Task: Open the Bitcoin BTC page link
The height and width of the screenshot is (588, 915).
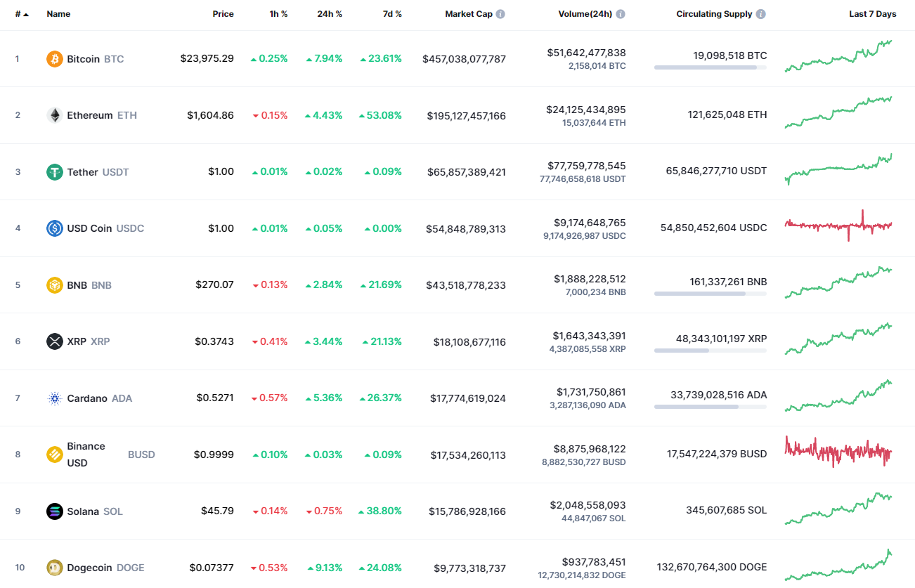Action: (x=85, y=59)
